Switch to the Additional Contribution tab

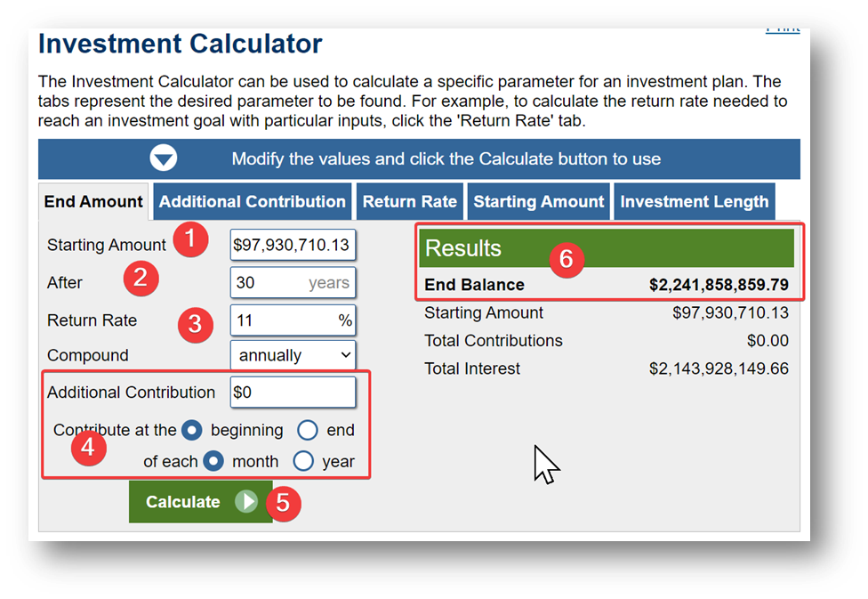(253, 202)
